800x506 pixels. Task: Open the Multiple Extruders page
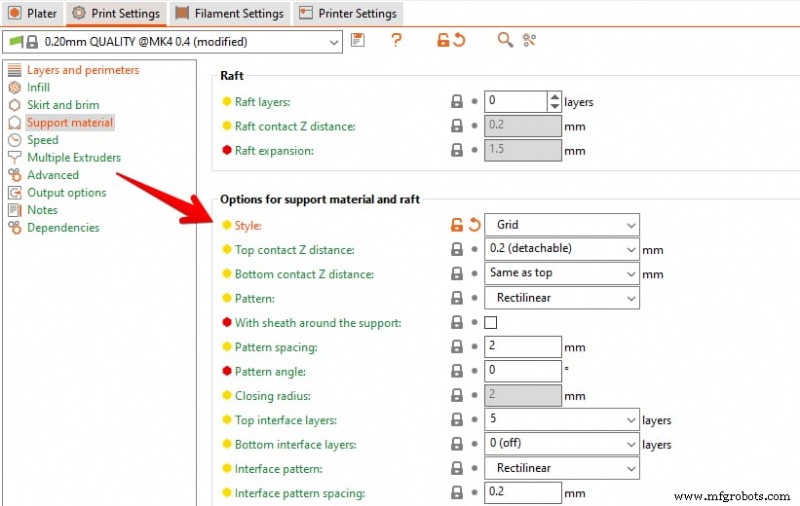click(74, 157)
